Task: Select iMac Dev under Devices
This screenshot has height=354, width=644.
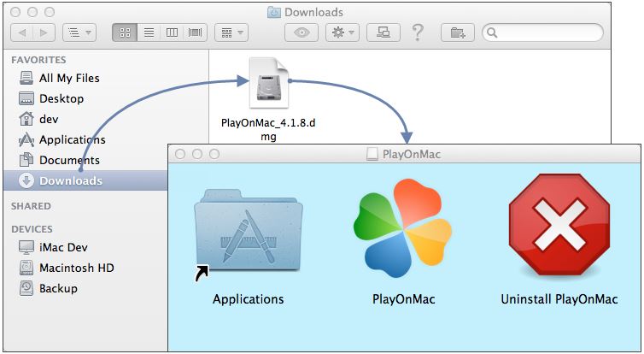Action: pos(85,247)
